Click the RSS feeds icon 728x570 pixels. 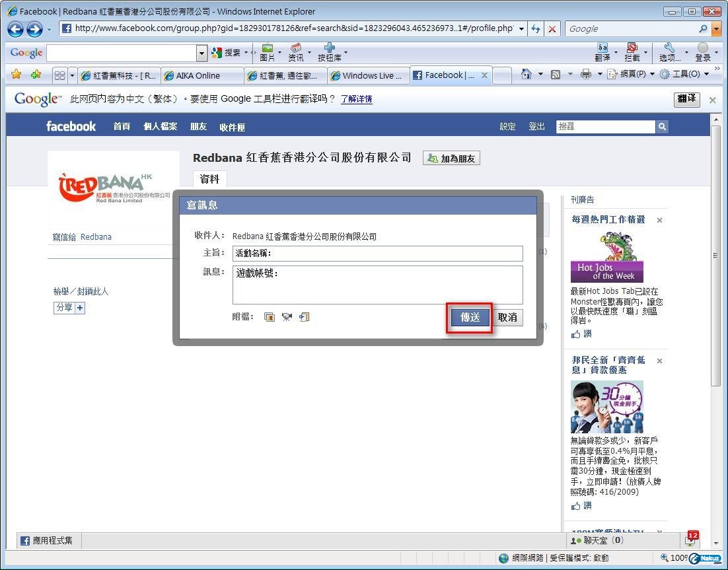[556, 74]
